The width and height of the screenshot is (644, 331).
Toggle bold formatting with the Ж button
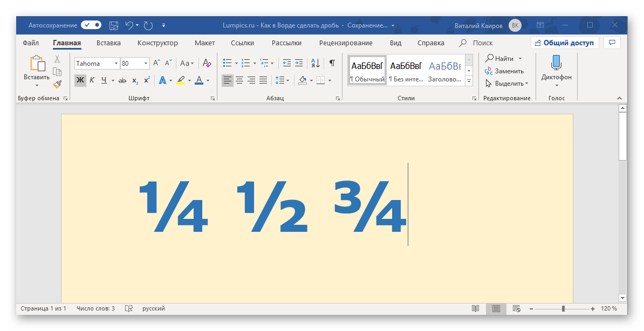tap(80, 80)
